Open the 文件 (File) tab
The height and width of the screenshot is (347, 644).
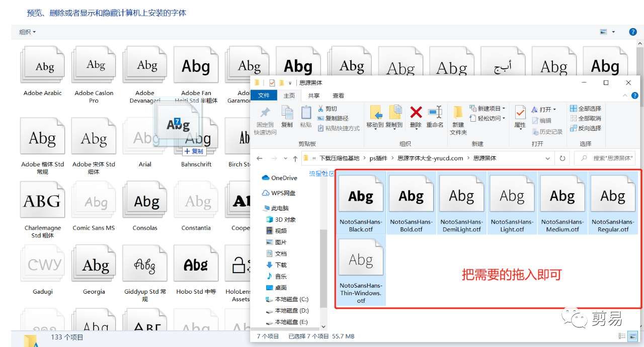[264, 96]
